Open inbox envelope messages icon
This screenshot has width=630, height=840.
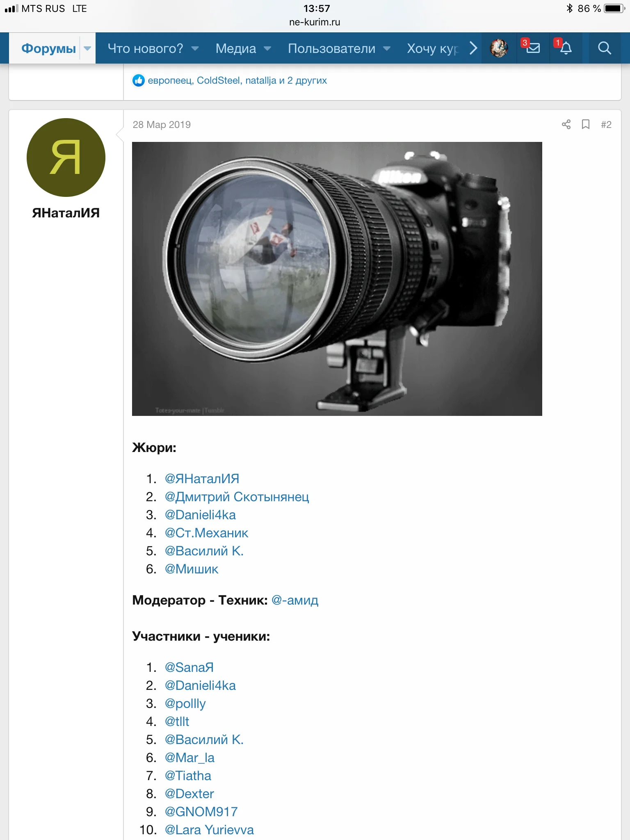tap(533, 48)
